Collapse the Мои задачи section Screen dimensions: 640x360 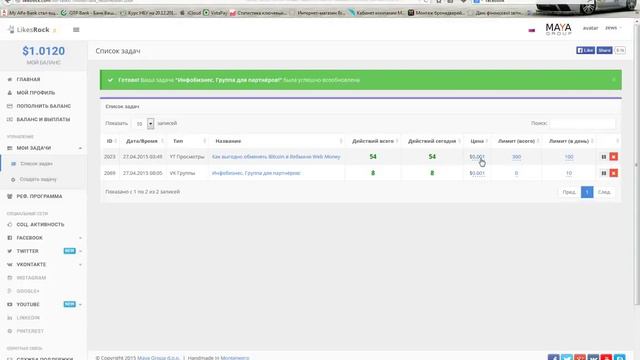click(x=43, y=148)
